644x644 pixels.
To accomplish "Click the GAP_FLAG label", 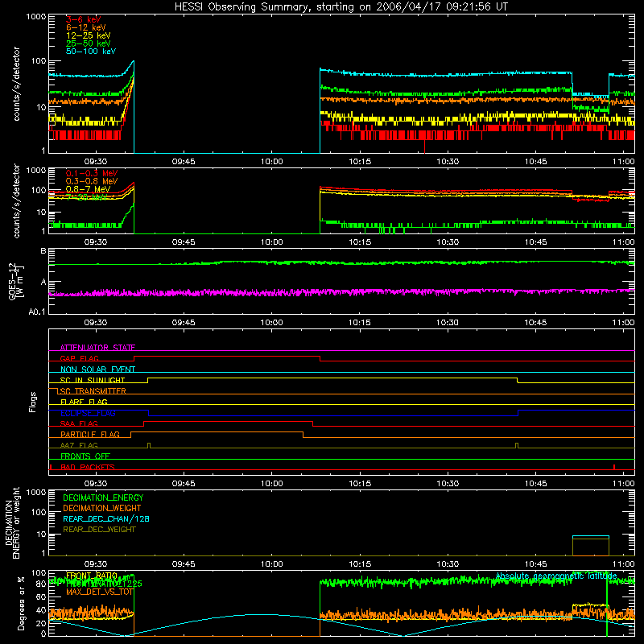I will (80, 358).
